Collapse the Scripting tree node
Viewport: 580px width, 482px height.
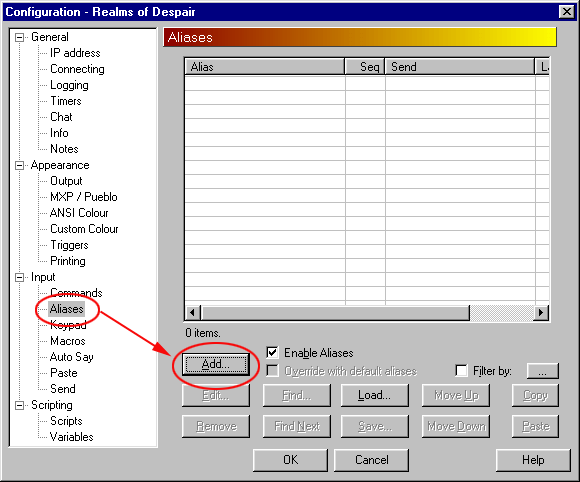19,405
